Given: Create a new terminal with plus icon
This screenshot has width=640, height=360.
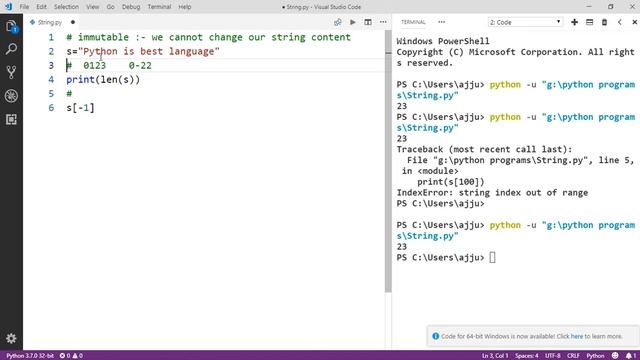Looking at the screenshot, I should 574,22.
